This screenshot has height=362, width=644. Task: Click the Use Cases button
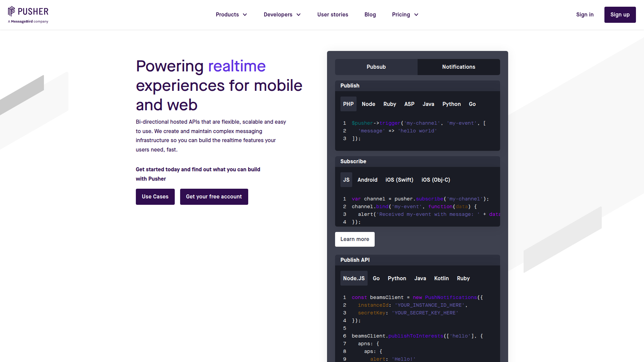pos(155,197)
